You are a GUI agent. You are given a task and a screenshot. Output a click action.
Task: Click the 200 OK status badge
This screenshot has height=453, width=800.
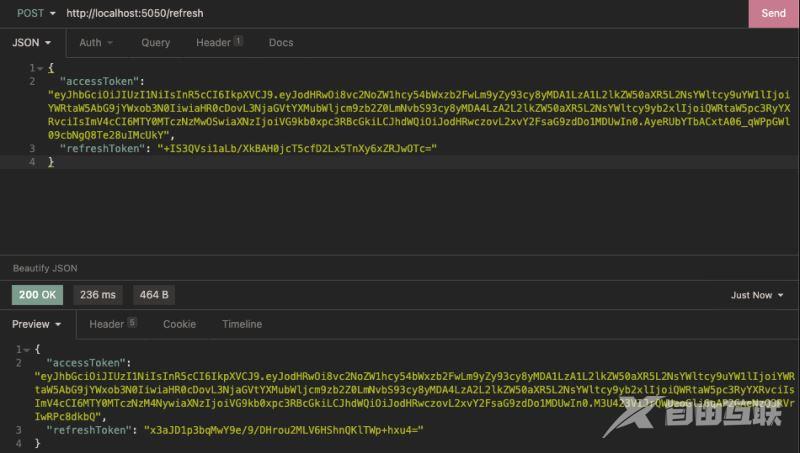tap(37, 295)
